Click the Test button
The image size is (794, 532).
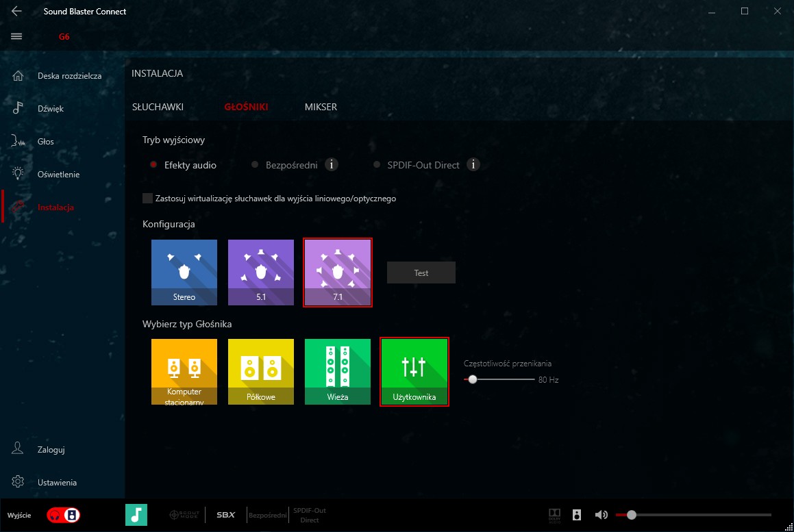point(421,273)
